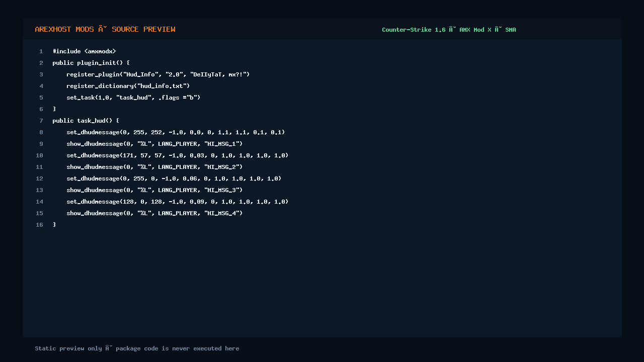Viewport: 644px width, 362px height.
Task: Select the register_plugin("Hud_Info") code line
Action: [158, 74]
